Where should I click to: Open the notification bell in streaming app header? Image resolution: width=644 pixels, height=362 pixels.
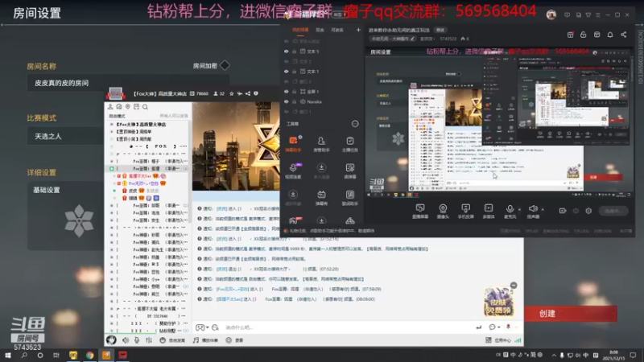tap(610, 35)
